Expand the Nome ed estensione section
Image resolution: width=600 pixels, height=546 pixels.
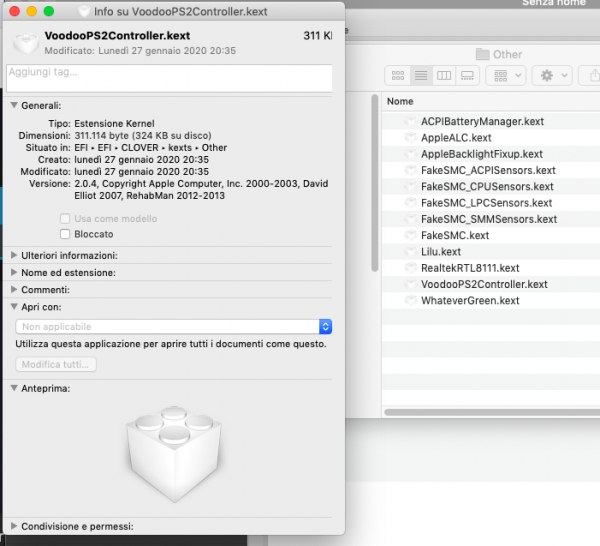click(14, 272)
